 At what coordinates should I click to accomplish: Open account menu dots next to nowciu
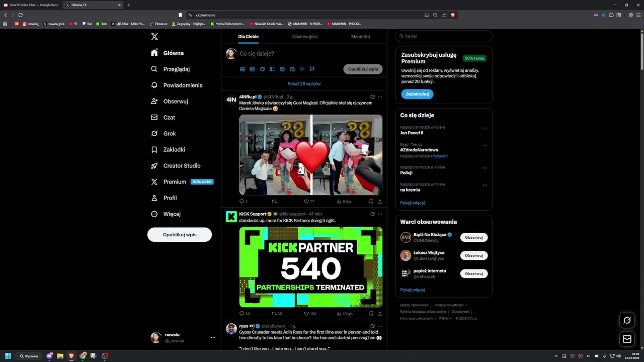pyautogui.click(x=213, y=337)
